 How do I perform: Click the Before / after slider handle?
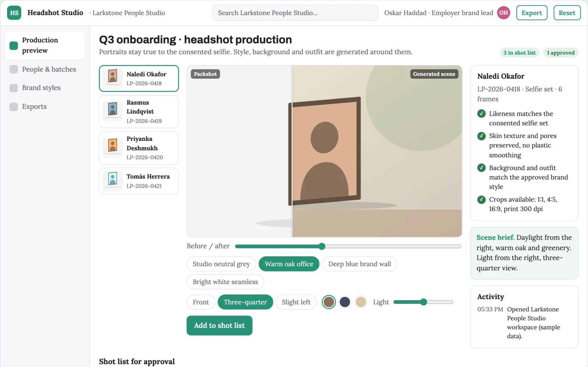(322, 247)
